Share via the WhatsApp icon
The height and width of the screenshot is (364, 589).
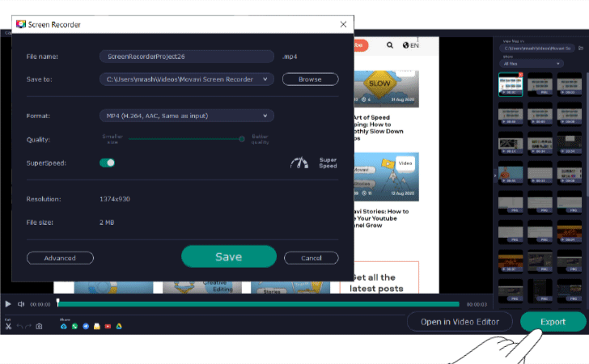click(74, 326)
